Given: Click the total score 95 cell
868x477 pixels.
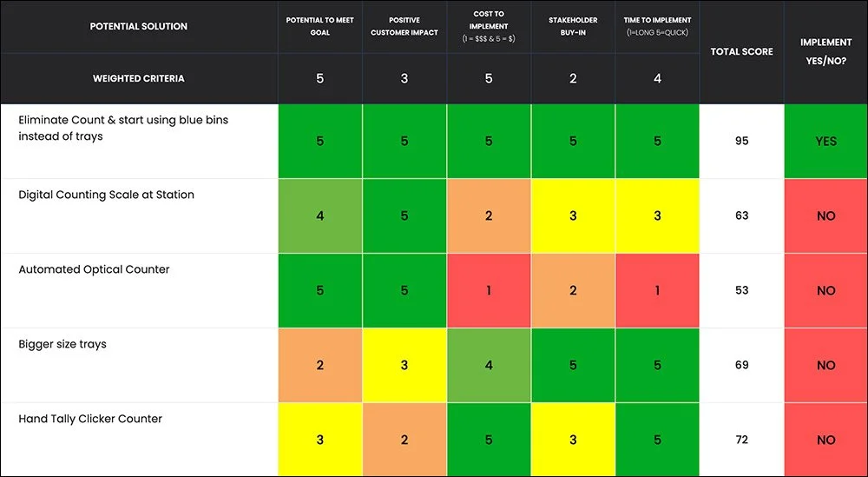Looking at the screenshot, I should pos(742,142).
